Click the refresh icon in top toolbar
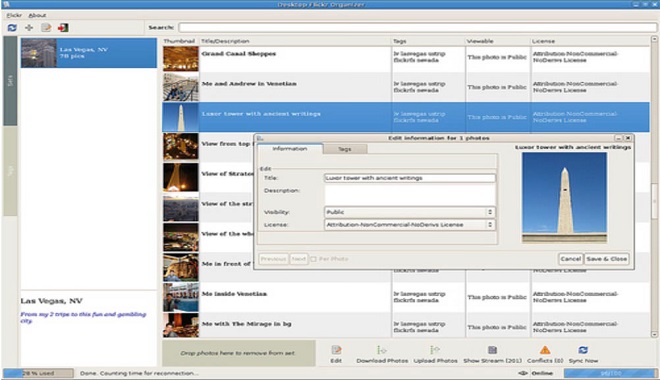 [12, 28]
